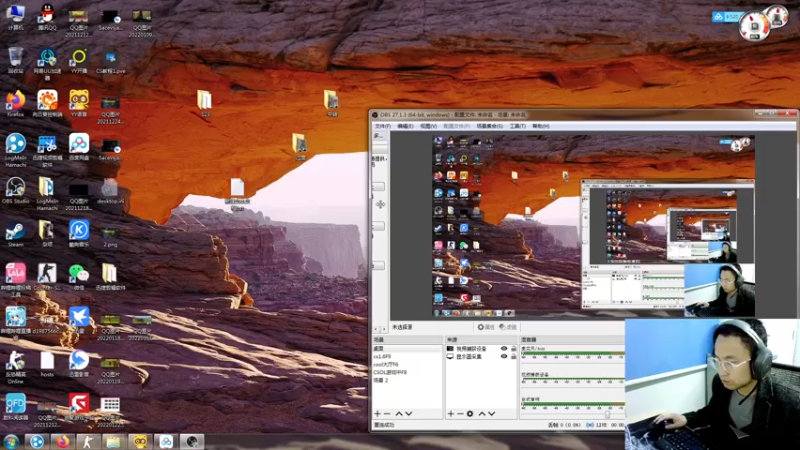The height and width of the screenshot is (450, 800).
Task: Select the 视频捕获设备 source row
Action: [x=482, y=348]
